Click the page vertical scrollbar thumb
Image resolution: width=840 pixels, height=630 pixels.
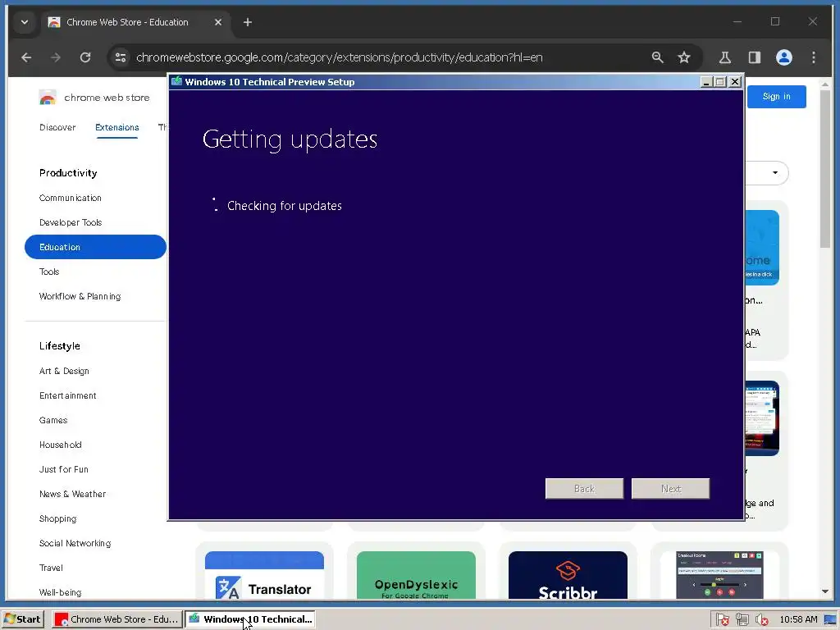coord(825,169)
